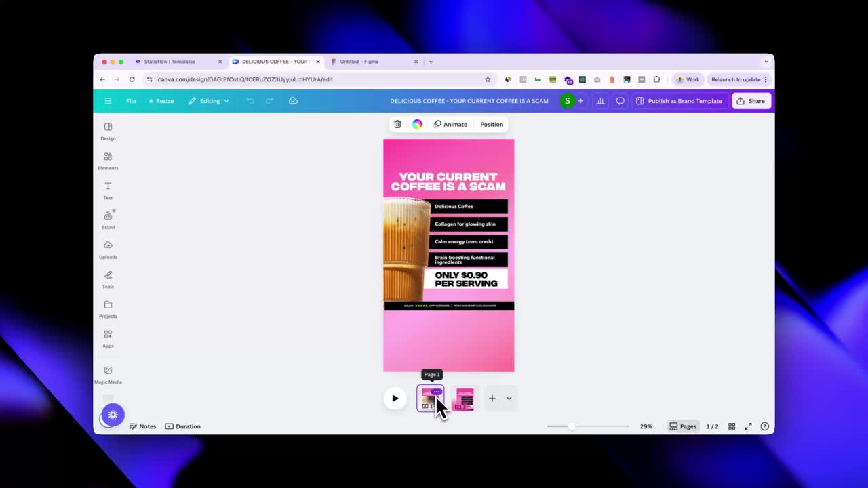Image resolution: width=868 pixels, height=488 pixels.
Task: Click the cloud save status icon
Action: [293, 101]
